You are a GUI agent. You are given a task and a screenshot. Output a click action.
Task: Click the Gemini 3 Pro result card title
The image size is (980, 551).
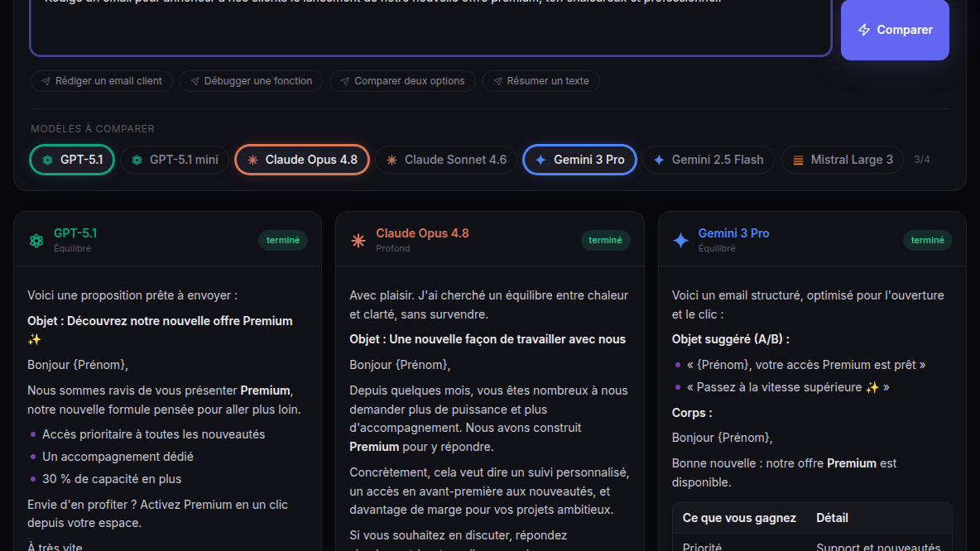pos(733,233)
